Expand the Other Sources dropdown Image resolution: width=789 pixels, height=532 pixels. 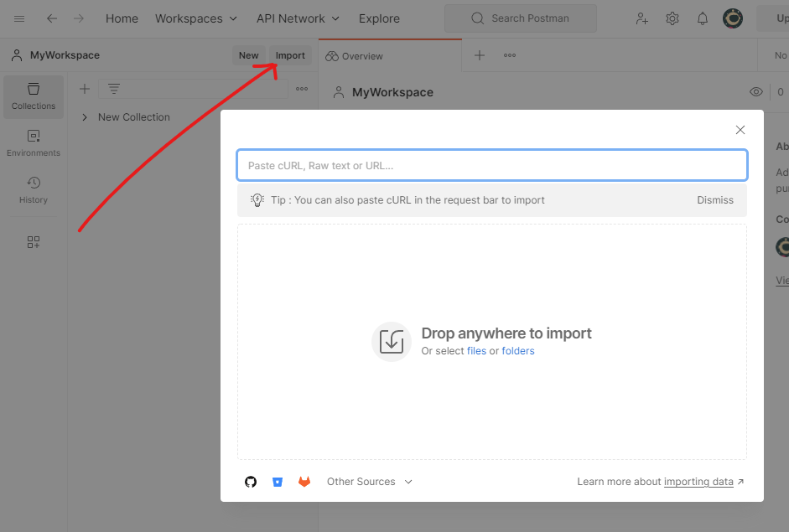pyautogui.click(x=369, y=482)
